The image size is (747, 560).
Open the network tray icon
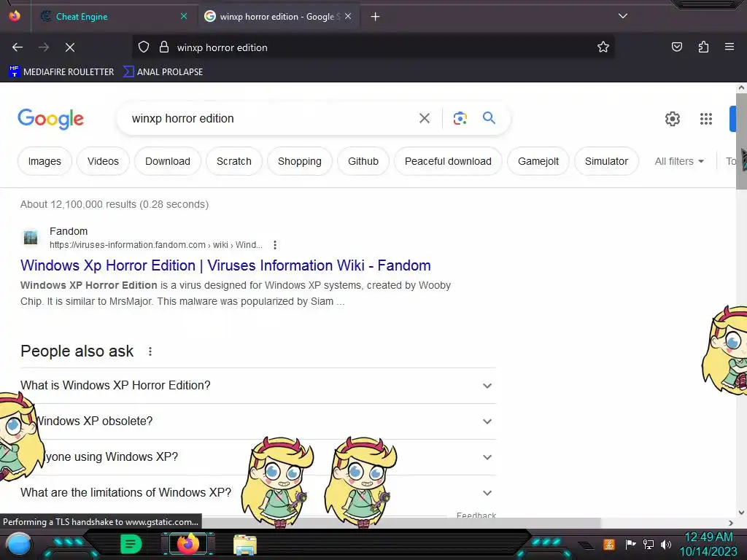(x=649, y=544)
